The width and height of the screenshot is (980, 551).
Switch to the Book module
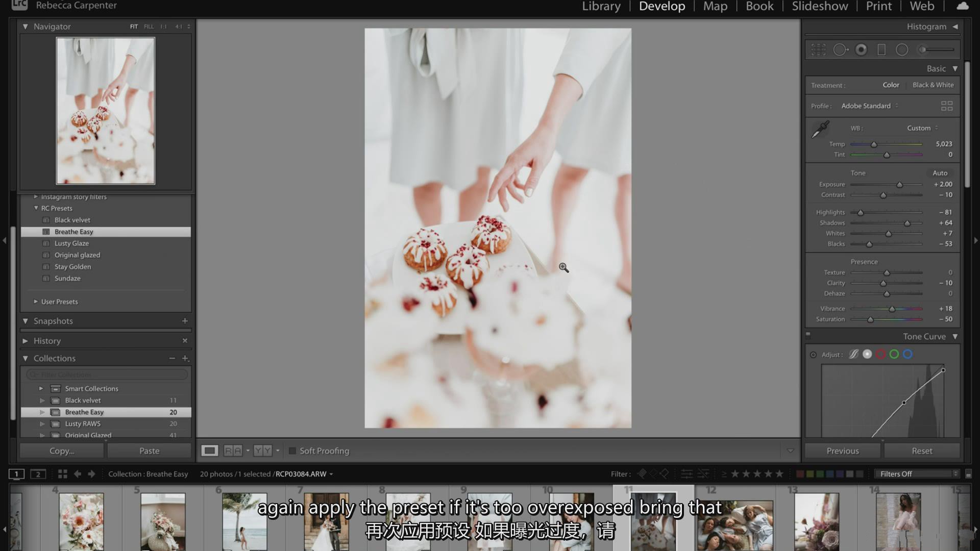759,6
